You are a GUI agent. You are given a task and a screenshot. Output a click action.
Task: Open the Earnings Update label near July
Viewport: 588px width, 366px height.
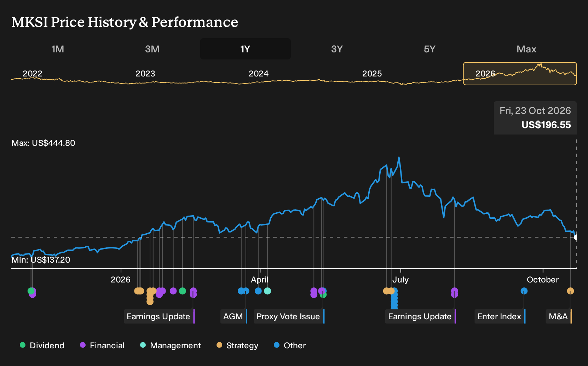420,316
